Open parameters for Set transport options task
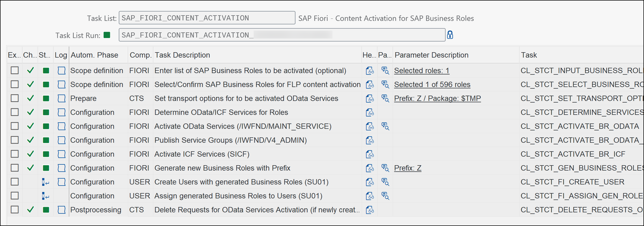 (385, 98)
